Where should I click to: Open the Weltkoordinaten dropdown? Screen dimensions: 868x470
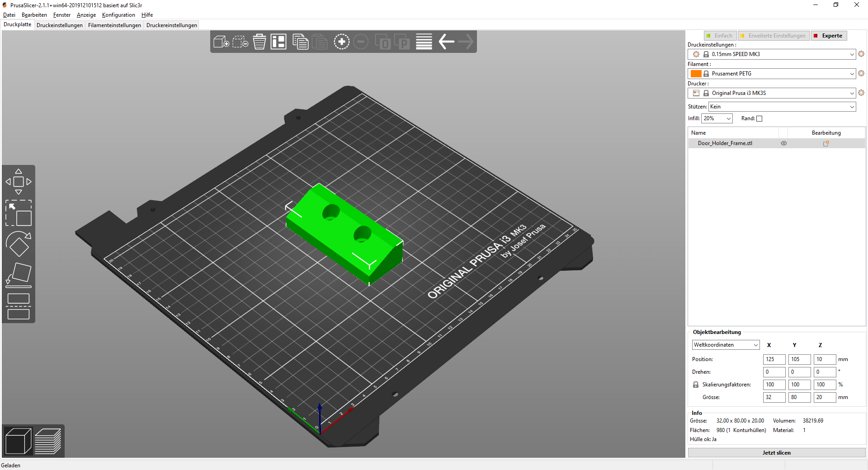[x=726, y=345]
